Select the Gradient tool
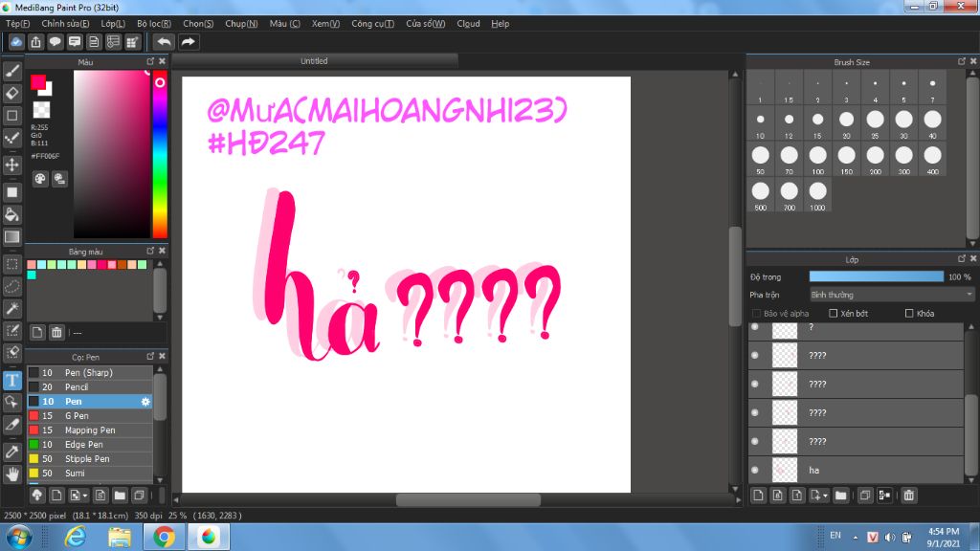Image resolution: width=980 pixels, height=551 pixels. click(11, 237)
